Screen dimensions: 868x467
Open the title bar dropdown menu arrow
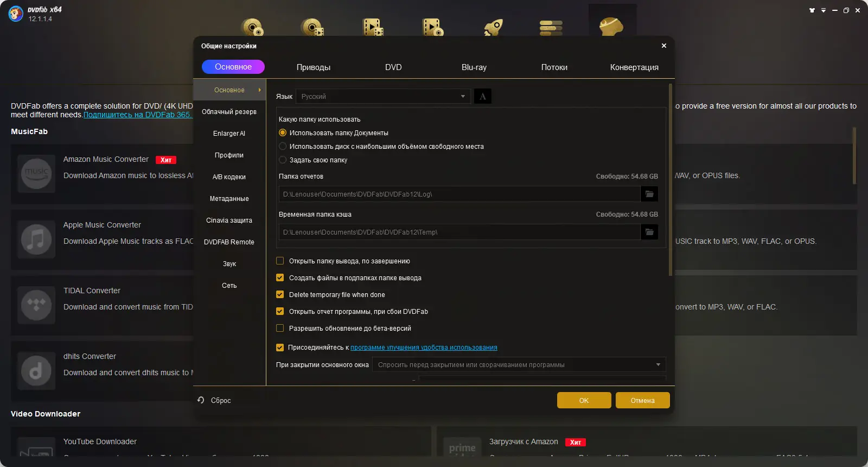824,10
